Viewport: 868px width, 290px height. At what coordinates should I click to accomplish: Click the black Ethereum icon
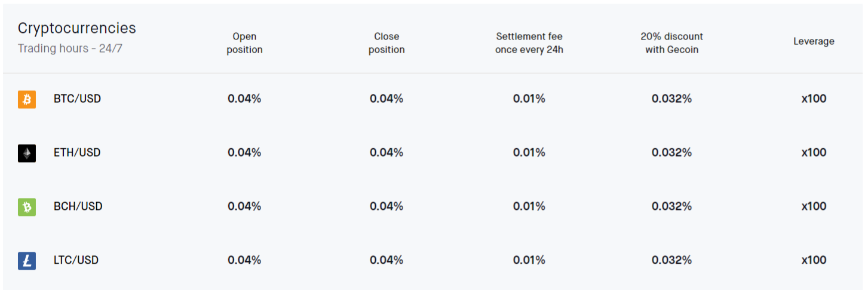[27, 153]
